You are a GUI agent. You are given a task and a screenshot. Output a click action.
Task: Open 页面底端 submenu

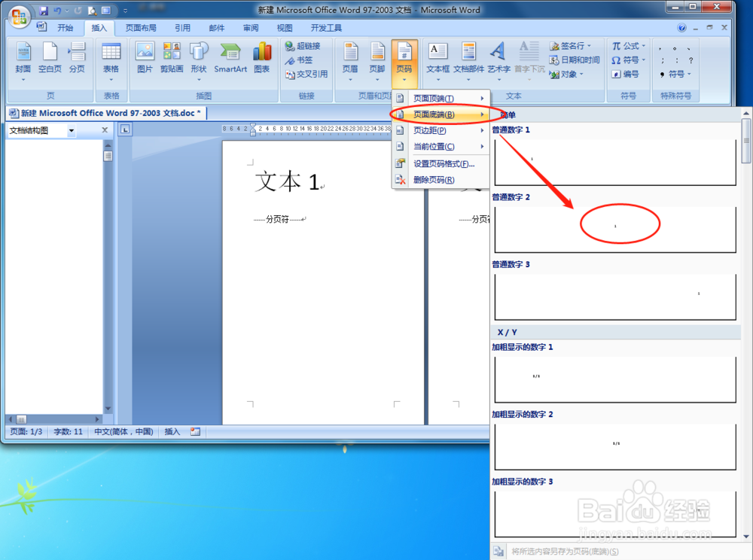[x=441, y=114]
